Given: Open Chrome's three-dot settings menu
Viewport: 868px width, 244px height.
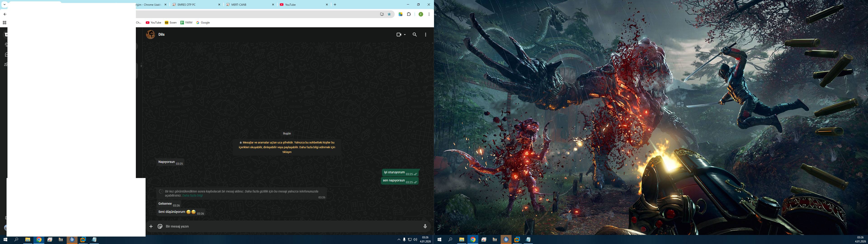Looking at the screenshot, I should [429, 14].
